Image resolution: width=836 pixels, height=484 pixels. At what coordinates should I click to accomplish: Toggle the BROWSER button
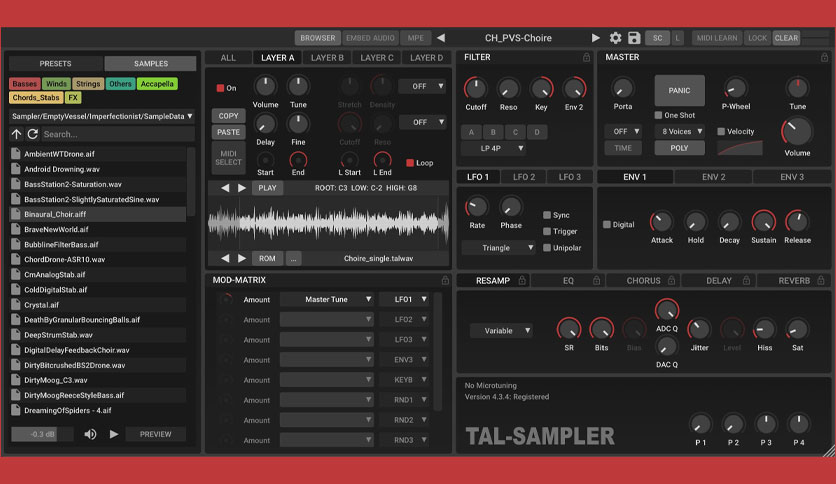pyautogui.click(x=318, y=38)
